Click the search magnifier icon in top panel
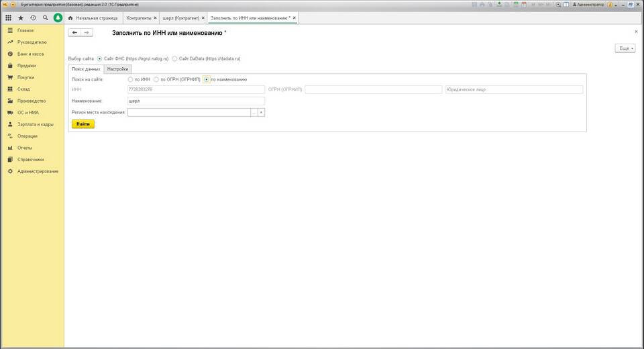Viewport: 644px width, 349px height. [x=45, y=18]
